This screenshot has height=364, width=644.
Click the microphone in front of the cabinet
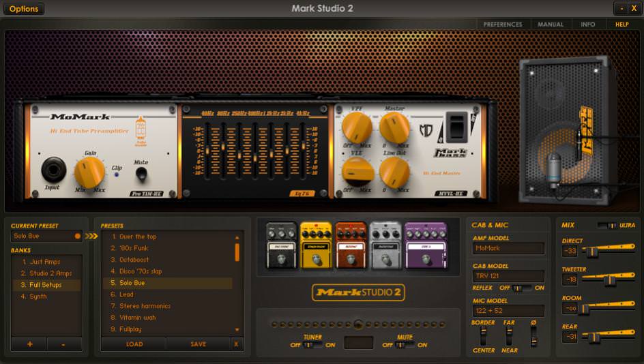(x=554, y=170)
